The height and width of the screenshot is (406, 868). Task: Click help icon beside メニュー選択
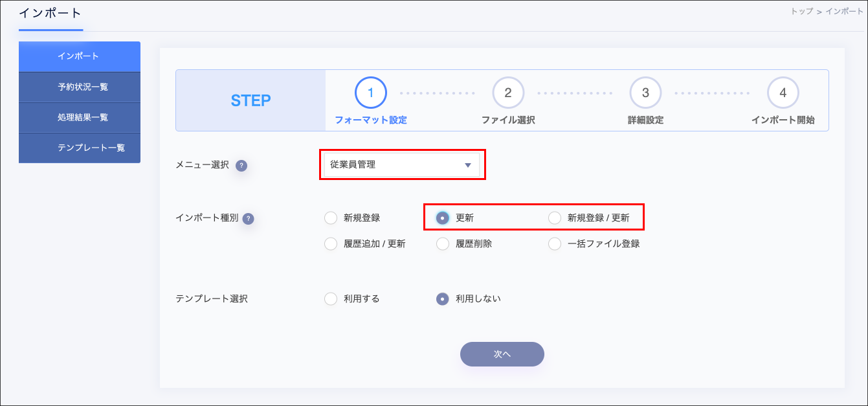pyautogui.click(x=241, y=166)
